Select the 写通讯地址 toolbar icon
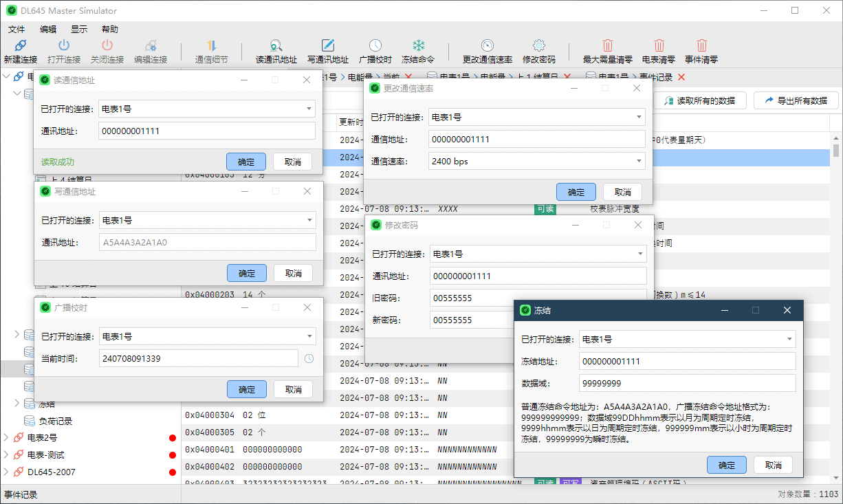The image size is (843, 504). tap(328, 46)
